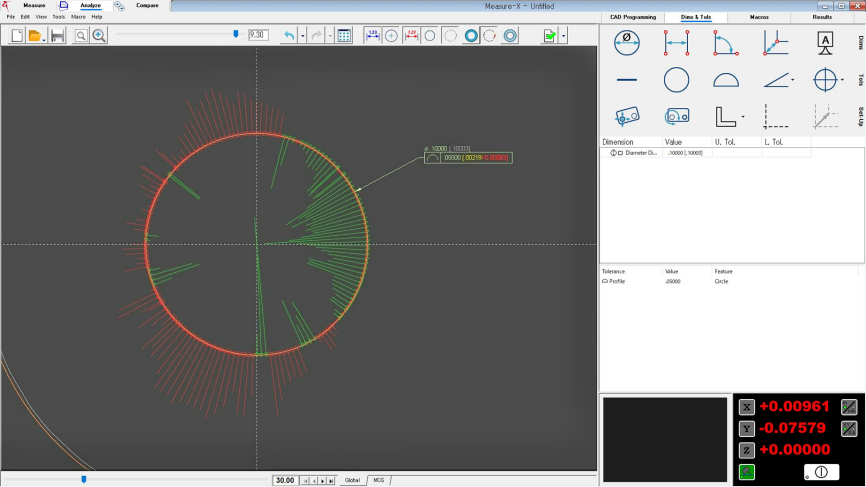Open a file with the folder icon

tap(34, 36)
